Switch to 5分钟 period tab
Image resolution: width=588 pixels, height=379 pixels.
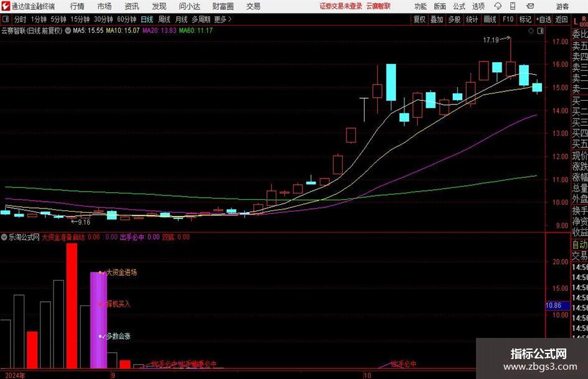point(58,19)
